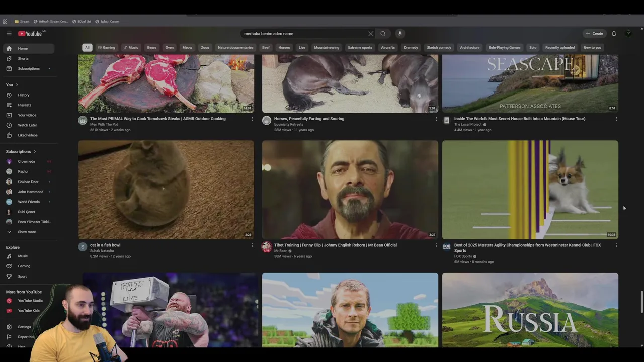Open Shorts in sidebar

pos(28,59)
